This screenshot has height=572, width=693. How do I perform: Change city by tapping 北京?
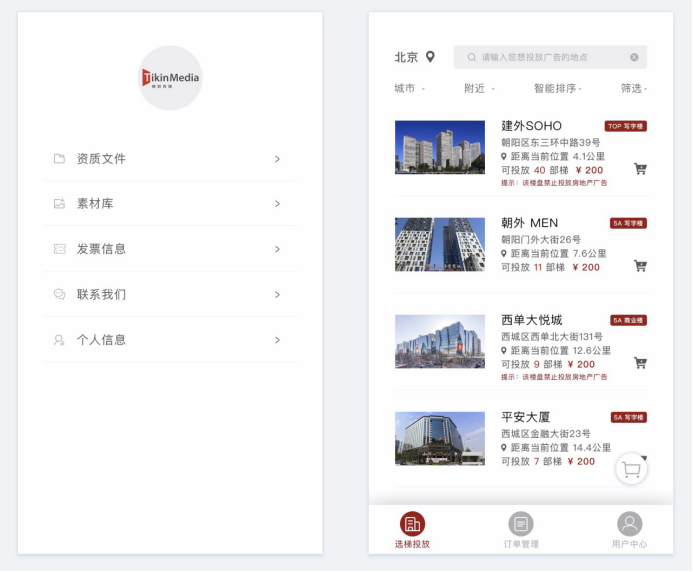click(406, 57)
